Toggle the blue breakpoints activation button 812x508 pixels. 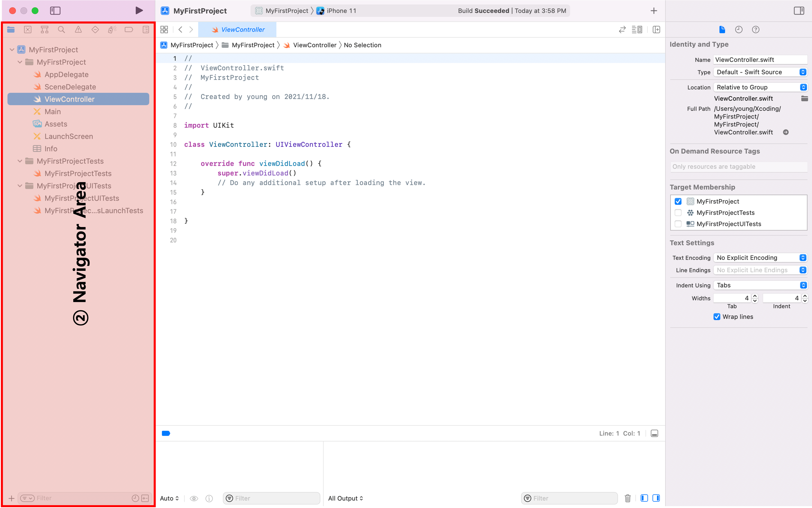(x=166, y=433)
